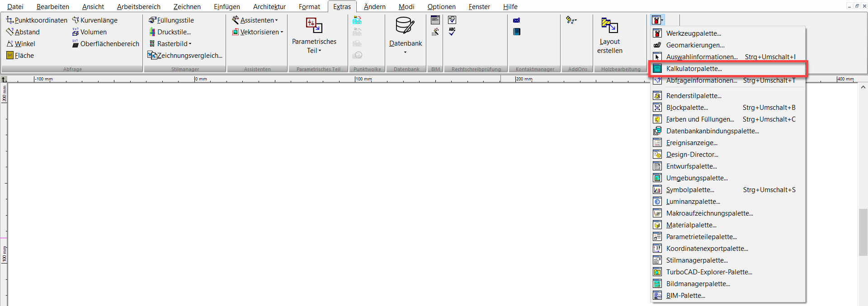
Task: Expand the Datenbank dropdown menu
Action: click(405, 52)
